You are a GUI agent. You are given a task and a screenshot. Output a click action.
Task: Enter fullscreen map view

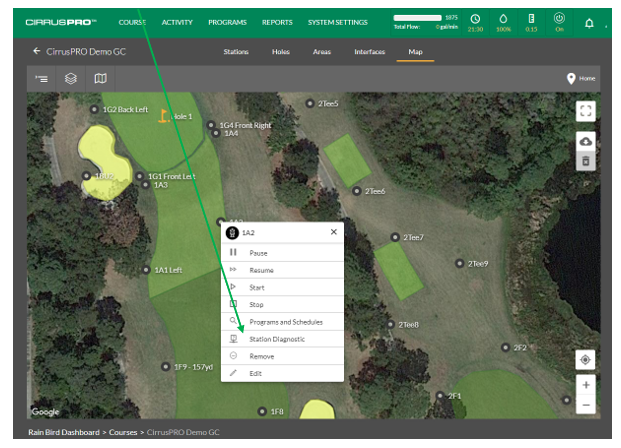pyautogui.click(x=585, y=111)
